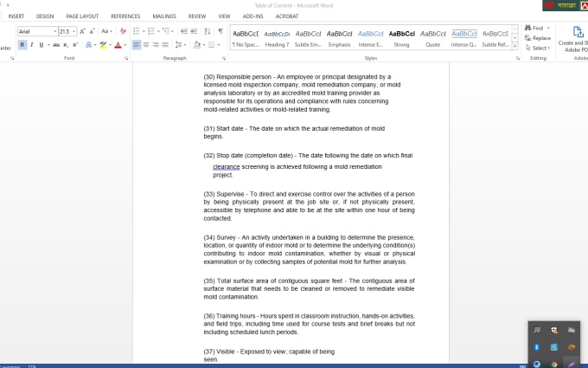Apply yellow text highlight color
Image resolution: width=588 pixels, height=368 pixels.
[x=103, y=45]
